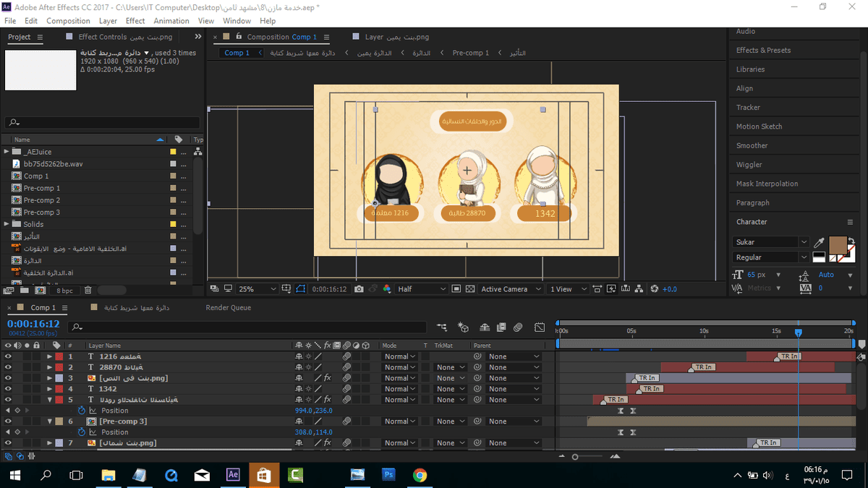Viewport: 868px width, 488px height.
Task: Take a snapshot with the camera icon
Action: pos(359,289)
